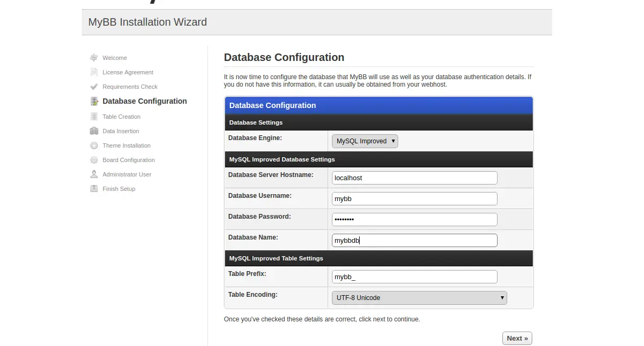Image resolution: width=644 pixels, height=346 pixels.
Task: Click the Board Configuration gear icon
Action: (94, 160)
